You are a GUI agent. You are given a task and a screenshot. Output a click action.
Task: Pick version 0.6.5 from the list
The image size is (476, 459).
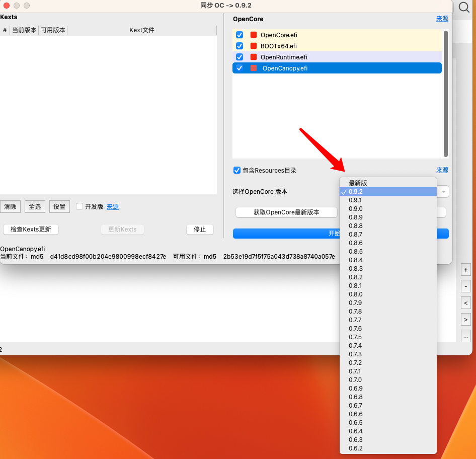(388, 423)
